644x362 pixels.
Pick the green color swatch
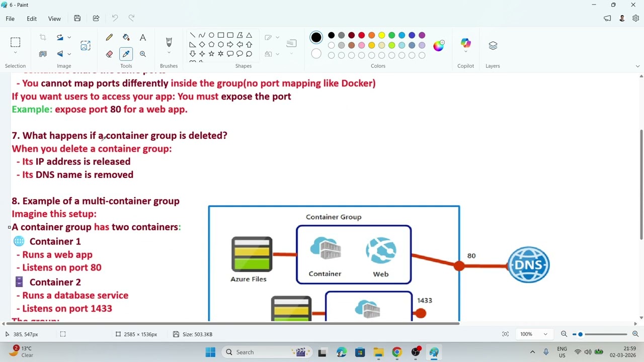pyautogui.click(x=391, y=35)
